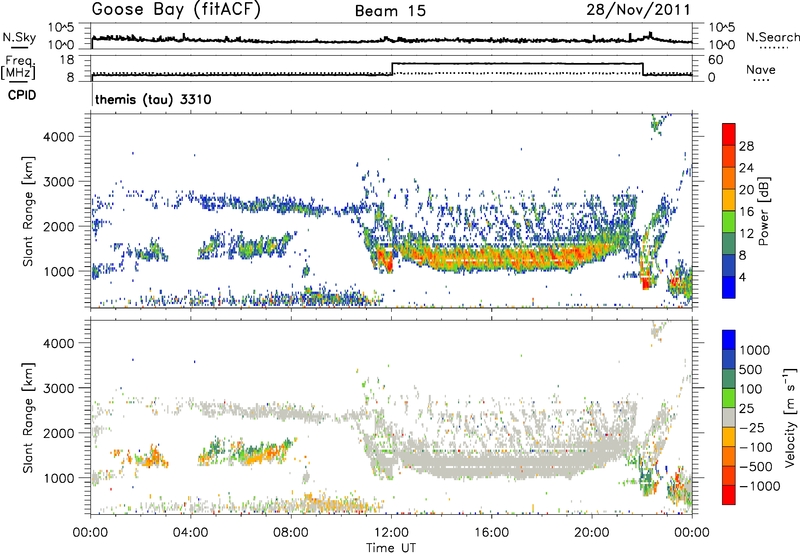This screenshot has width=800, height=554.
Task: Click the '60' label on the Nave axis
Action: 716,60
